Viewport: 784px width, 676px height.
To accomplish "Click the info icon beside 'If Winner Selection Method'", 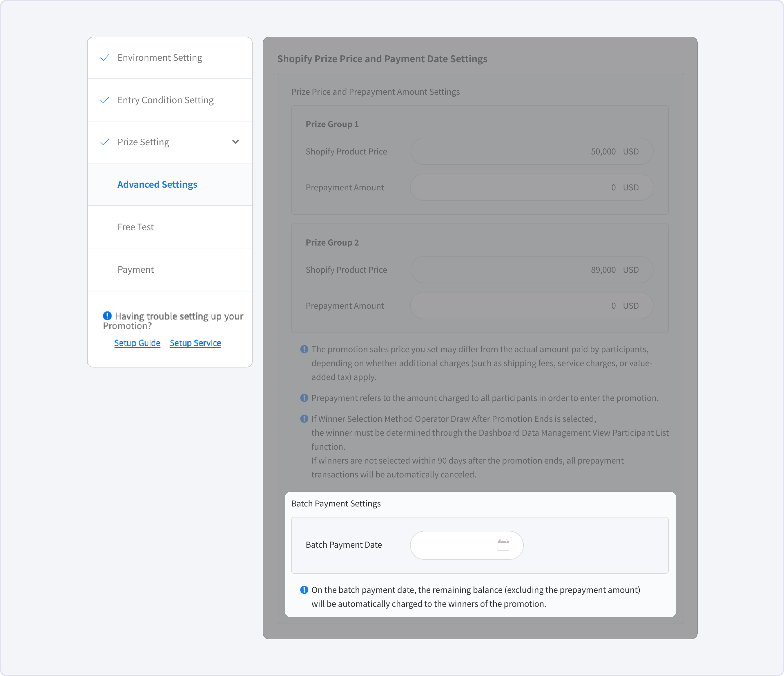I will [x=304, y=419].
